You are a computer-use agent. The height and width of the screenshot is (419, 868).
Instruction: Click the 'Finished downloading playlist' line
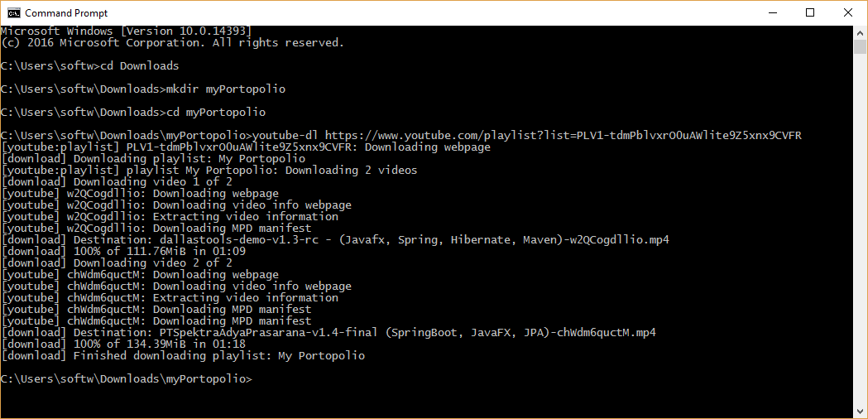pos(183,356)
